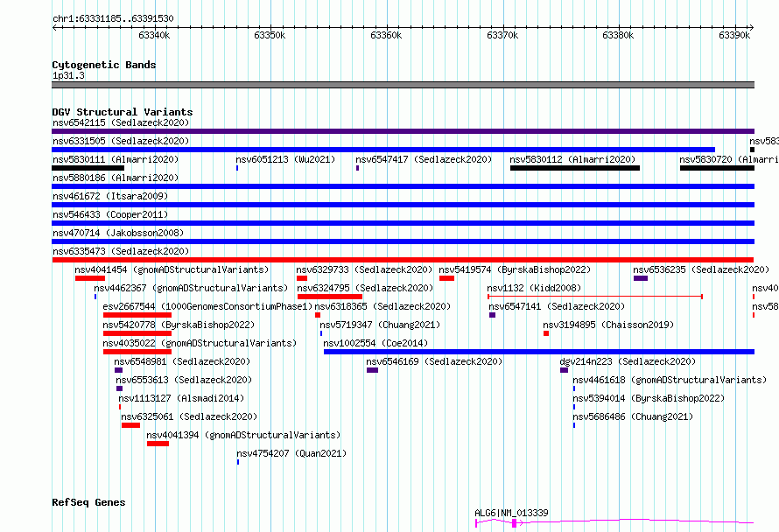
Task: Click nsv5419574 (ByrskaBishop2022) label
Action: point(516,269)
